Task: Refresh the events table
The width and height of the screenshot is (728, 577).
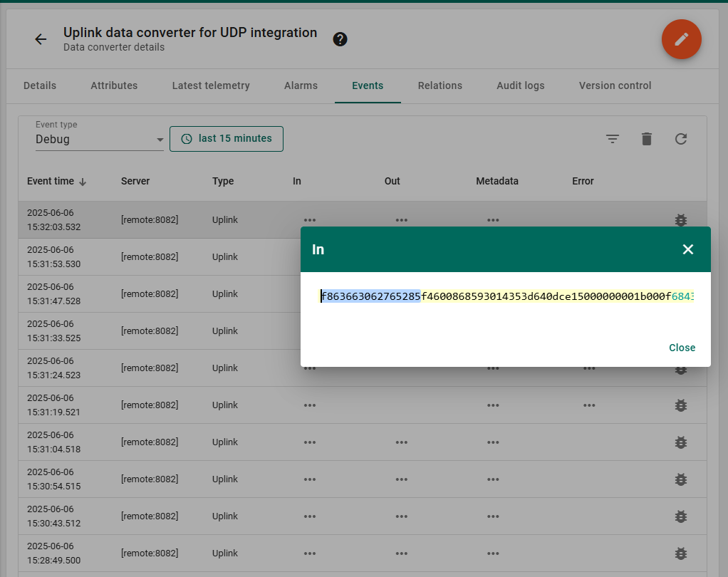Action: point(681,139)
